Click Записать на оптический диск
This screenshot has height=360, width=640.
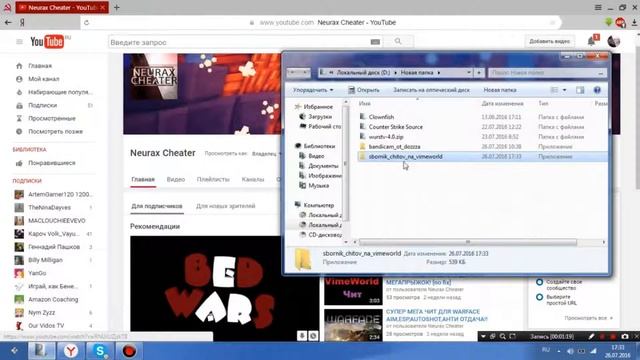click(431, 90)
